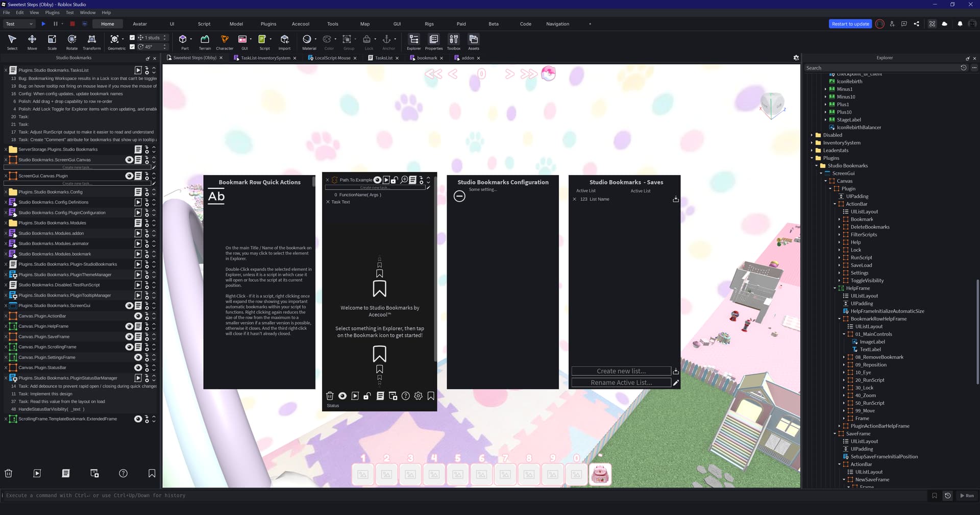Open the Toolbox panel
The height and width of the screenshot is (515, 980).
(454, 42)
